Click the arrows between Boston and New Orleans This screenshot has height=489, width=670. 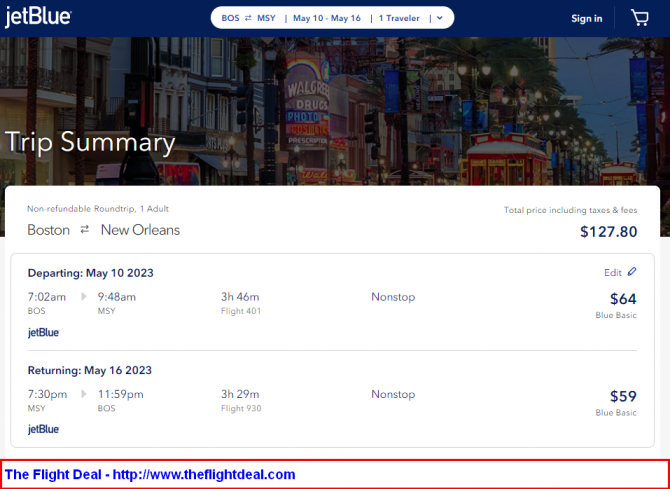(85, 230)
